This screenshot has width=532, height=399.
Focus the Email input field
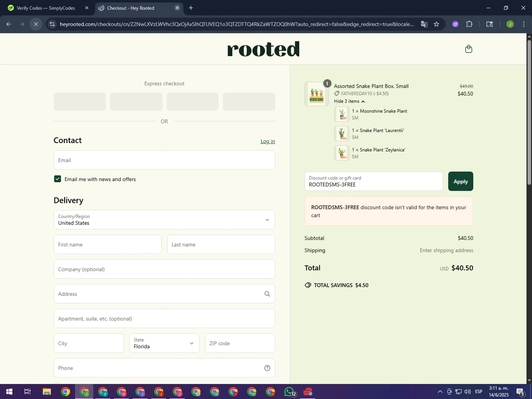point(164,160)
